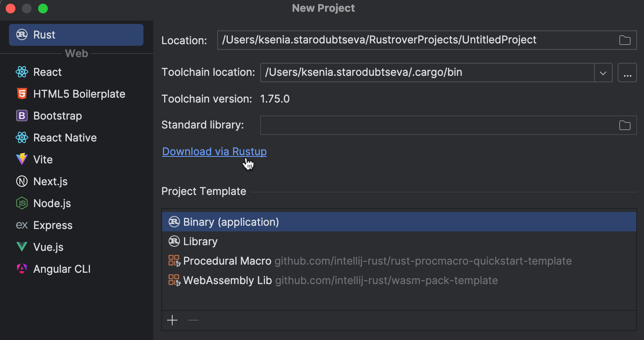This screenshot has width=644, height=340.
Task: Click the HTML5 Boilerplate shield icon
Action: tap(22, 94)
